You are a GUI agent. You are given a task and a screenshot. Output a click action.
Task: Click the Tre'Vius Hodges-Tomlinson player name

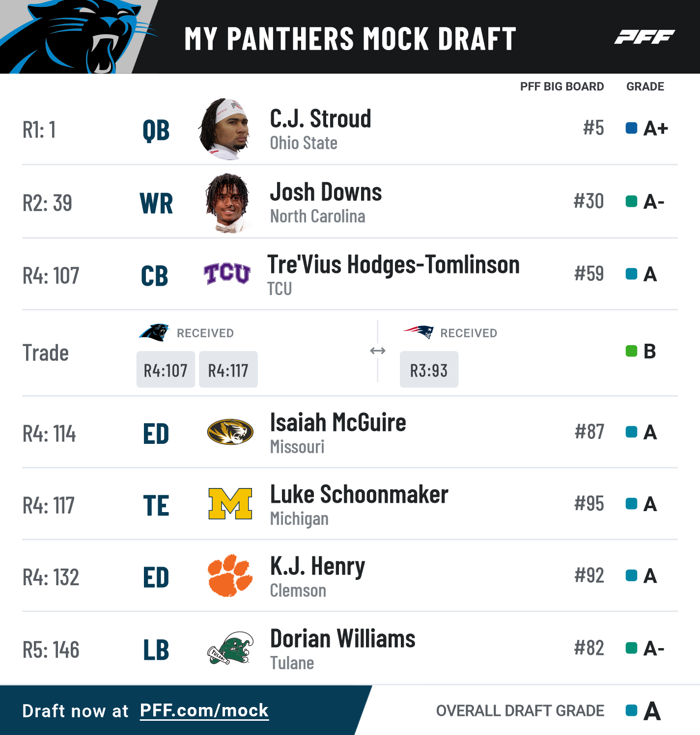[393, 265]
